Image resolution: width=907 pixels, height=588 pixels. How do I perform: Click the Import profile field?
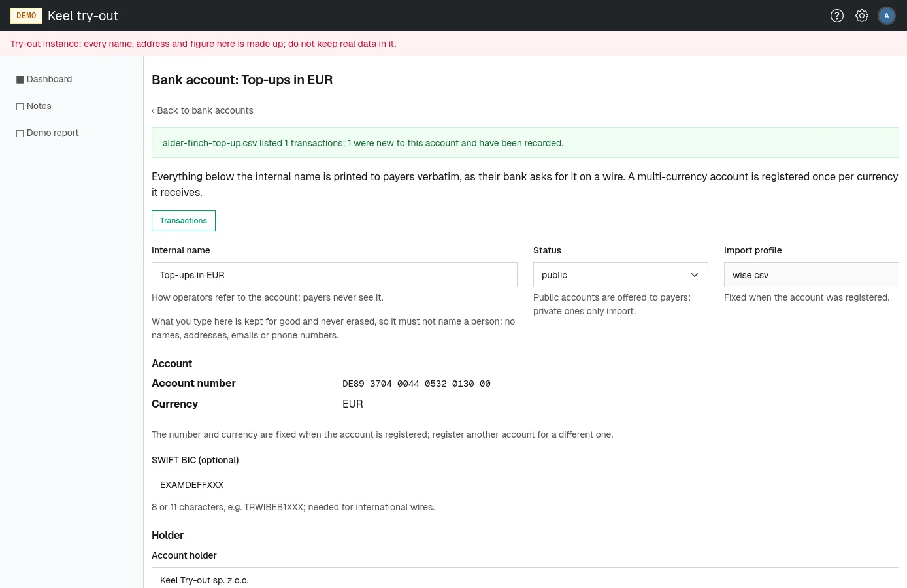[x=812, y=275]
